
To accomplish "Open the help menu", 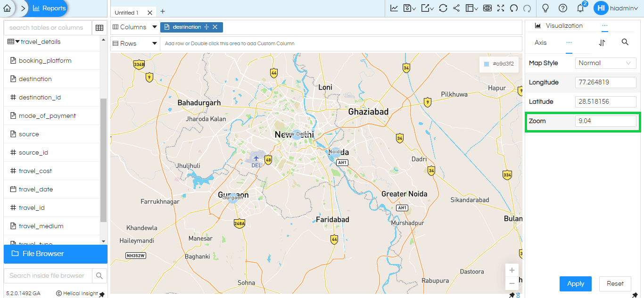I will (563, 8).
